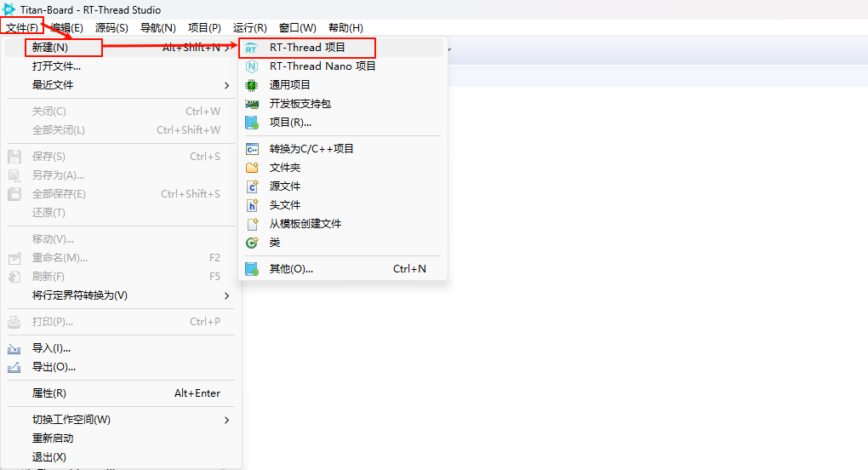Click the green class icon beside 类
The height and width of the screenshot is (470, 868).
[x=251, y=243]
